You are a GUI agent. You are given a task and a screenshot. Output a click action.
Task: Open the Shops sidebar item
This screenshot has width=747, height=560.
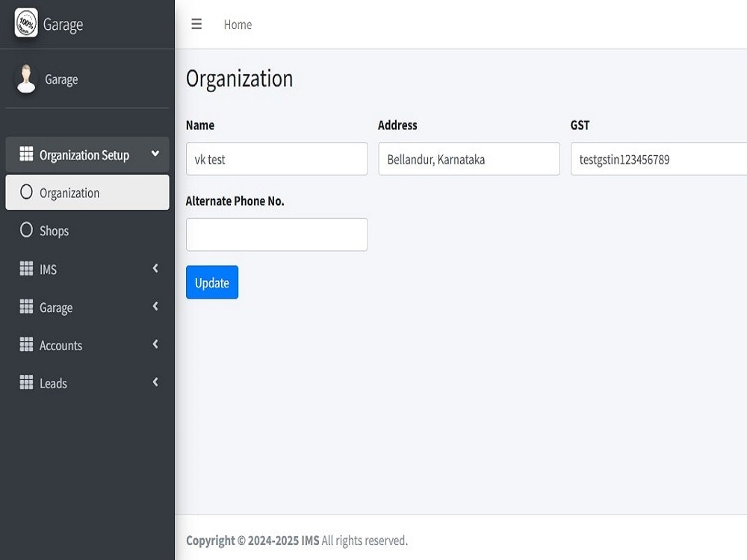[x=87, y=231]
